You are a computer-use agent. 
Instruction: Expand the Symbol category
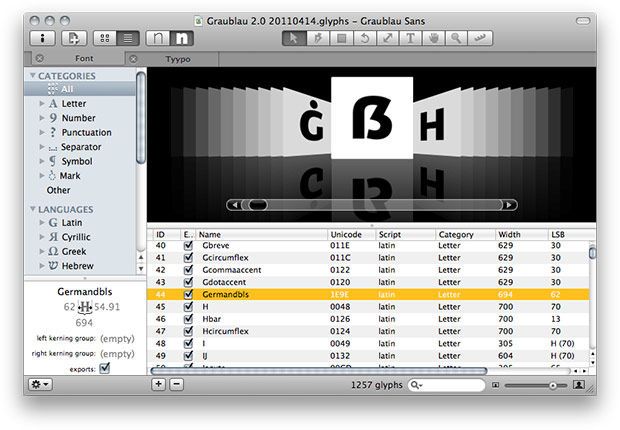42,161
